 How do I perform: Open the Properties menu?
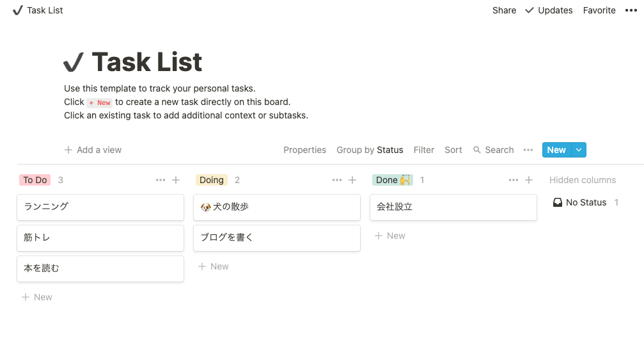point(305,150)
